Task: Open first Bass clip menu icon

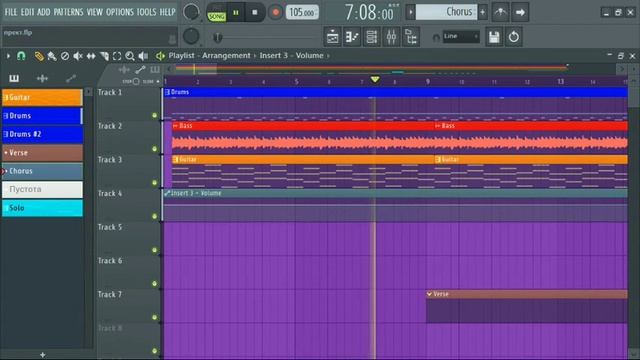Action: [x=176, y=126]
